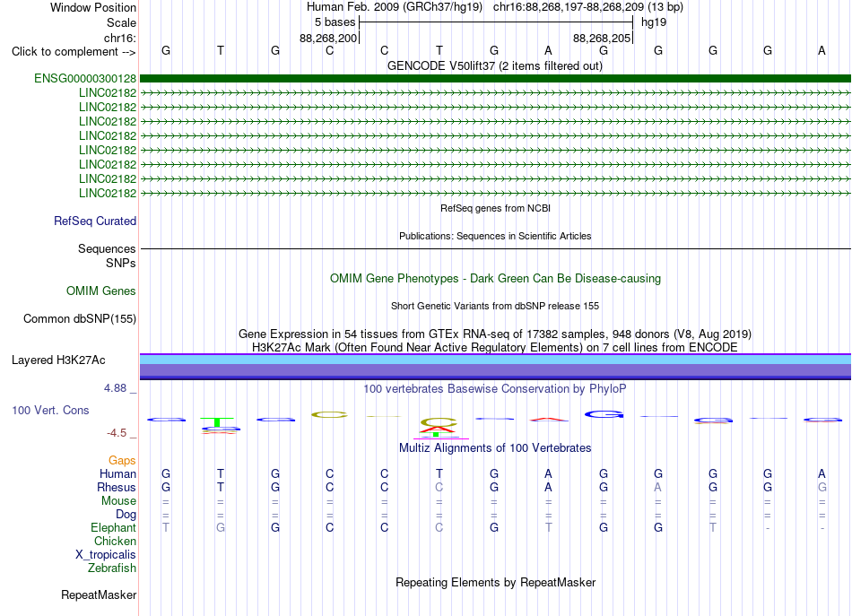Click the orange Gaps label
Image resolution: width=852 pixels, height=616 pixels.
tap(122, 461)
